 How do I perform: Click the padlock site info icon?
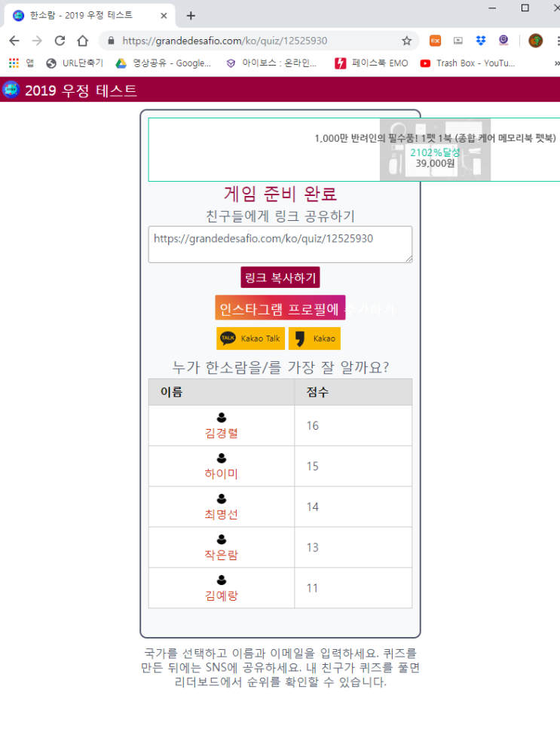pos(111,41)
